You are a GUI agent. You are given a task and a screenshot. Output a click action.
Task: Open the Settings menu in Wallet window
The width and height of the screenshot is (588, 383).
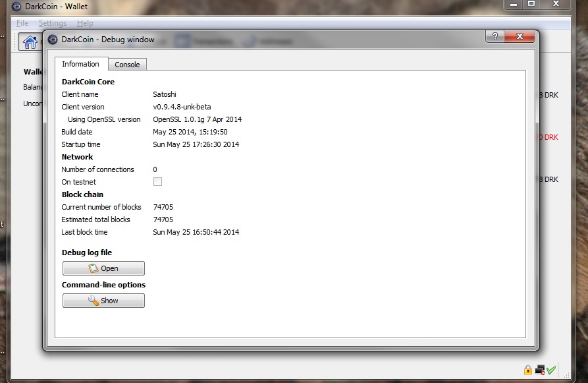(x=53, y=23)
